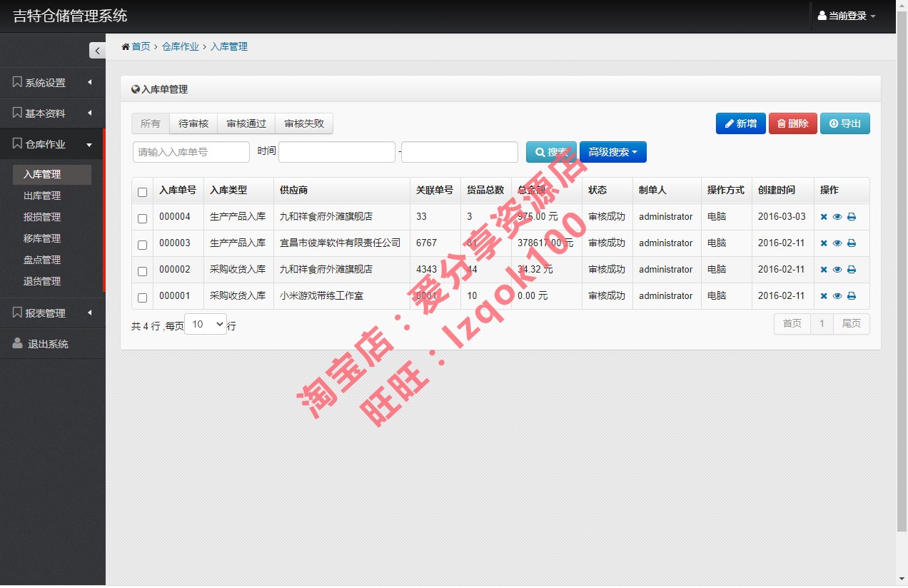Click the user icon next to 当前登录
Image resolution: width=908 pixels, height=588 pixels.
(822, 16)
